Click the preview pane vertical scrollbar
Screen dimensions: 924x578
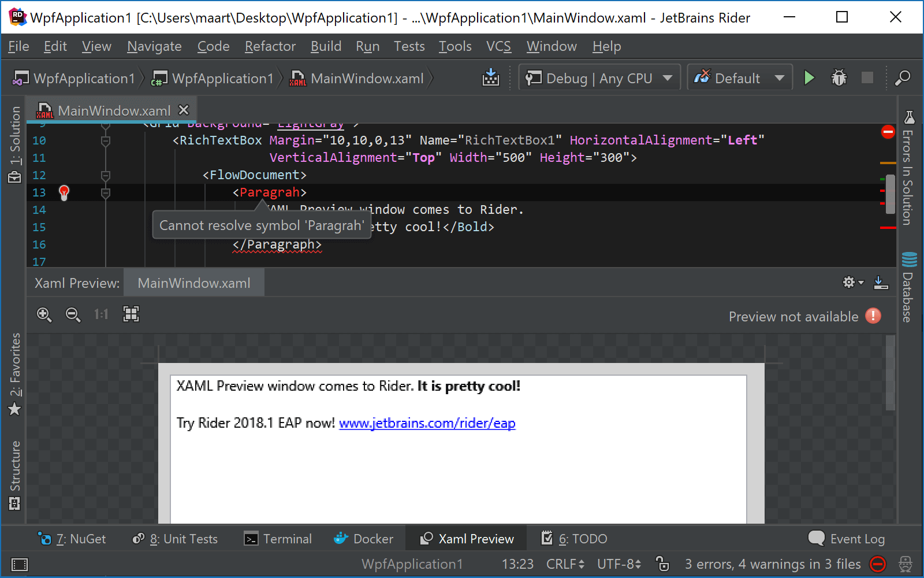click(x=890, y=373)
